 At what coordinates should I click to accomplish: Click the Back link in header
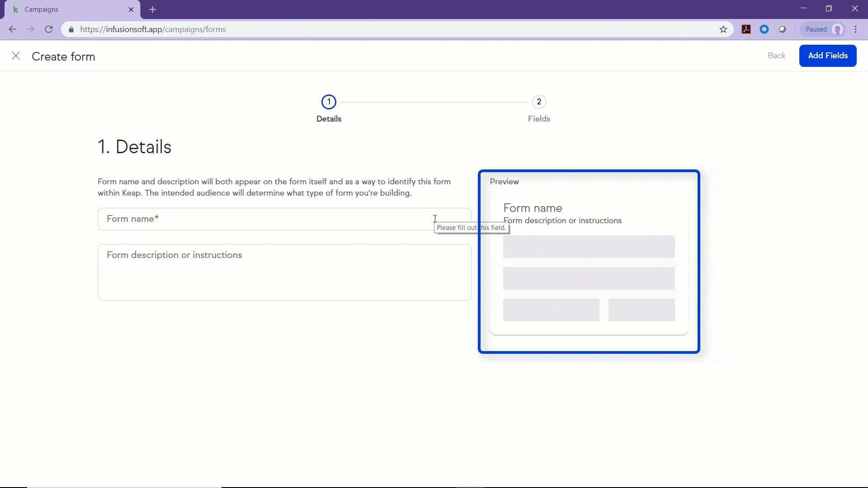point(776,56)
